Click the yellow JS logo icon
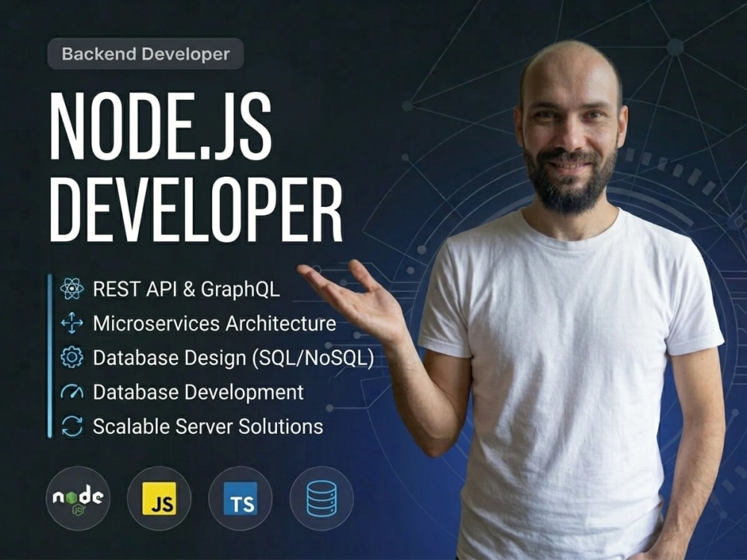The width and height of the screenshot is (747, 560). click(159, 498)
